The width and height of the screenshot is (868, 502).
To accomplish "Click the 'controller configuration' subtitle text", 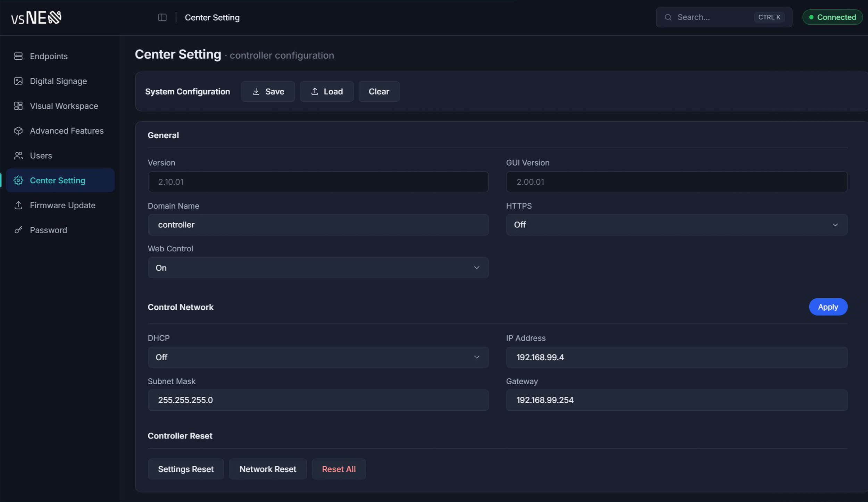I will (x=282, y=56).
